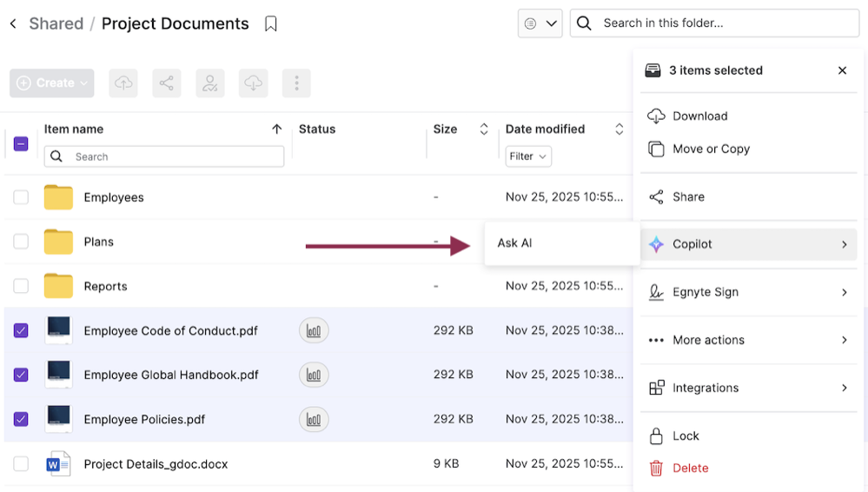Click the 9 KB size cell
The image size is (868, 492).
click(x=447, y=463)
